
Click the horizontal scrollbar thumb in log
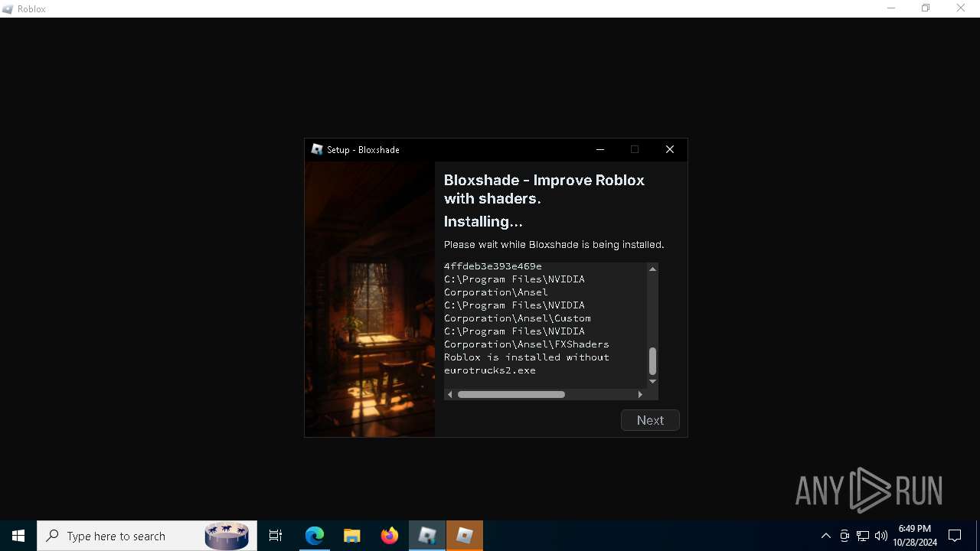511,394
